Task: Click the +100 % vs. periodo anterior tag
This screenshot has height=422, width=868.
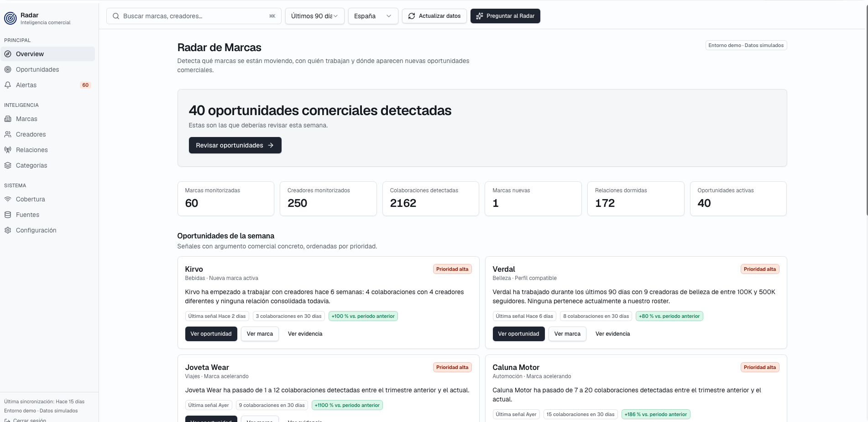Action: coord(363,316)
